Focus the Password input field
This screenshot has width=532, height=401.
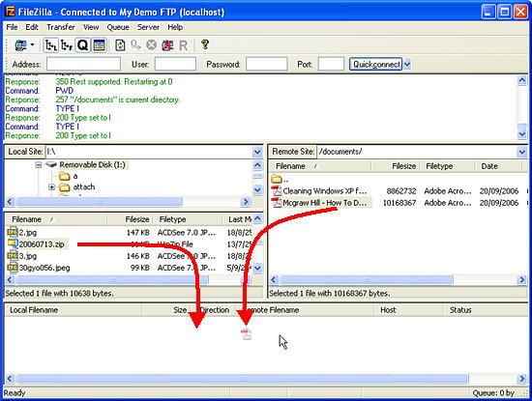point(267,64)
